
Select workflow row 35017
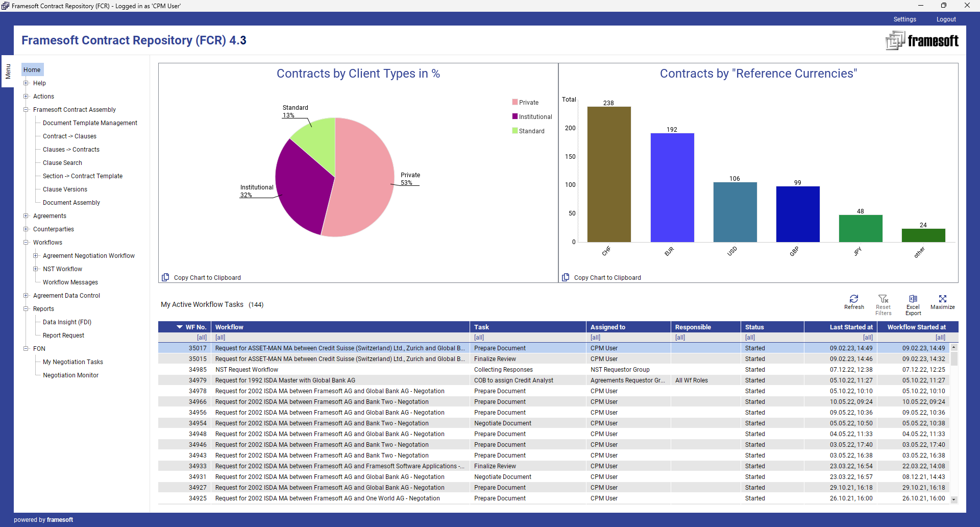(554, 348)
